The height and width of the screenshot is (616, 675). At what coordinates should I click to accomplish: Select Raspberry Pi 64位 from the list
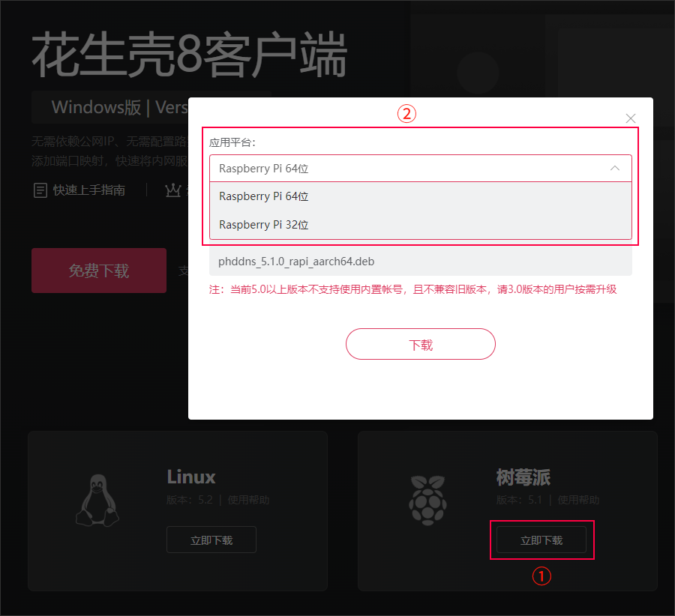pyautogui.click(x=421, y=196)
